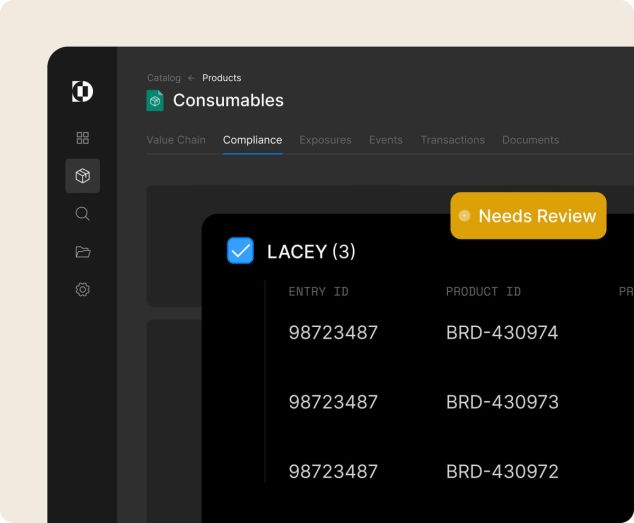Click the Consumables page heading
This screenshot has height=523, width=634.
[x=228, y=100]
